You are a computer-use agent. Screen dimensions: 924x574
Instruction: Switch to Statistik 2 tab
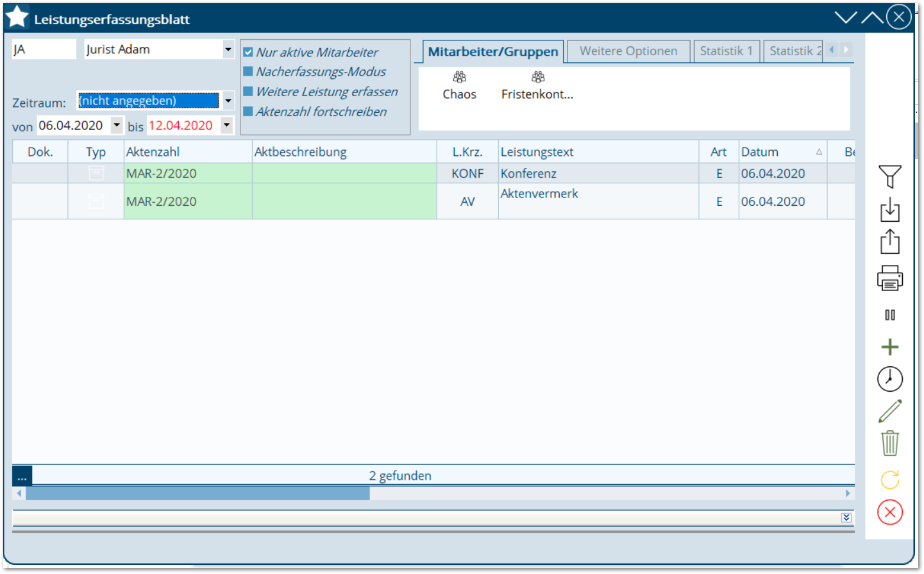(793, 51)
